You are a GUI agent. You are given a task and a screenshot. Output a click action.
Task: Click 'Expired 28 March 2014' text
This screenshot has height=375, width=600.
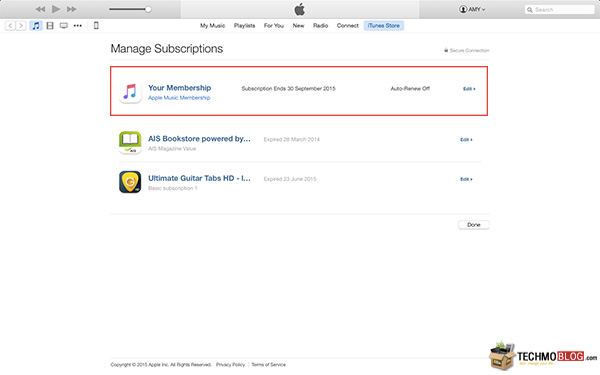292,139
